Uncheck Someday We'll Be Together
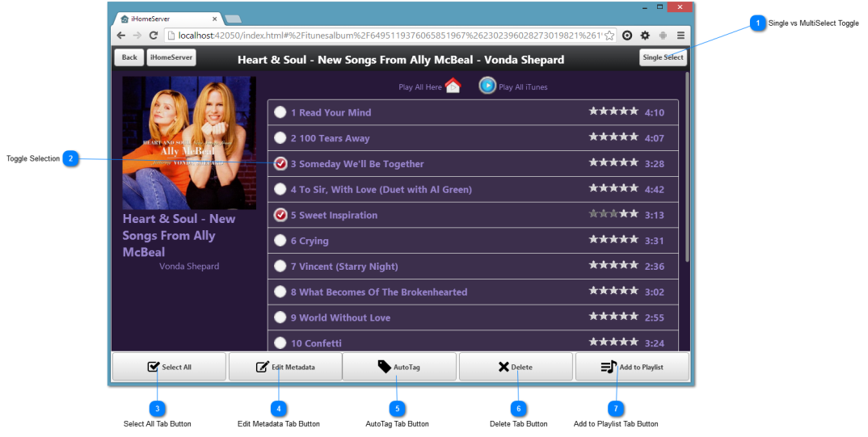 (280, 163)
